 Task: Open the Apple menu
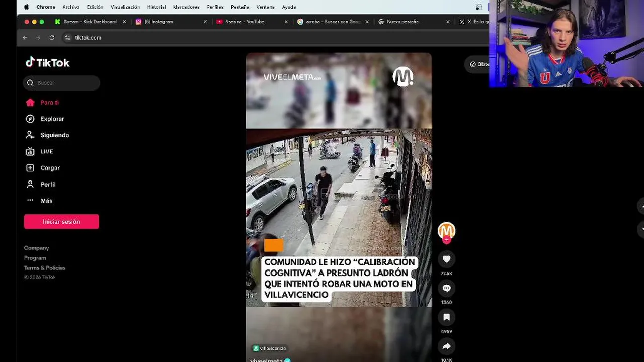pos(26,7)
